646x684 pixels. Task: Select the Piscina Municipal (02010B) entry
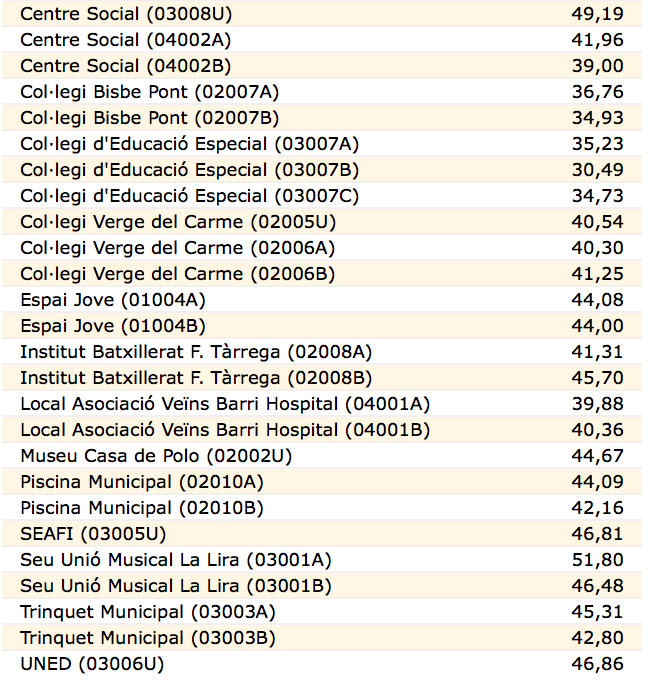142,508
